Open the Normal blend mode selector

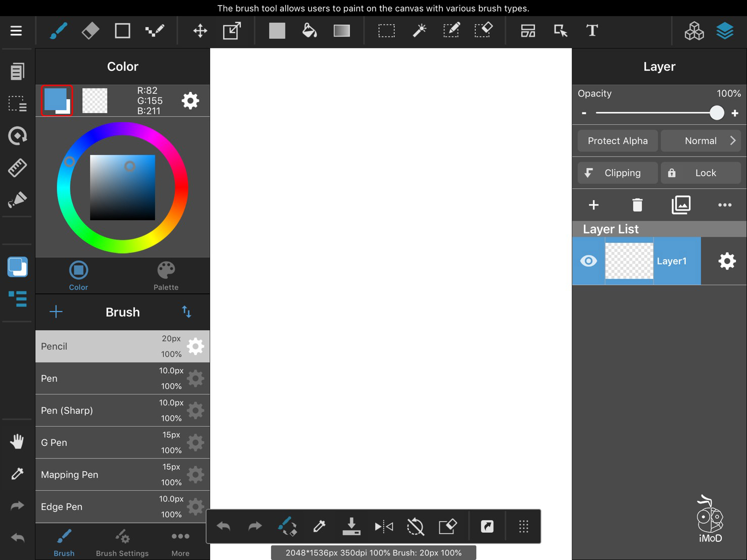pos(701,140)
